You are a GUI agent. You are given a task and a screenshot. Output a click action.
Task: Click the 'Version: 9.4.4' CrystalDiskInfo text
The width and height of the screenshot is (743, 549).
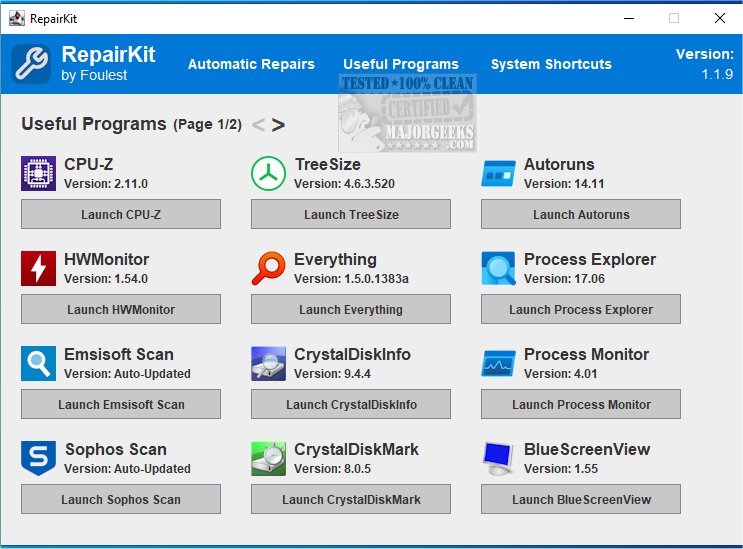332,374
